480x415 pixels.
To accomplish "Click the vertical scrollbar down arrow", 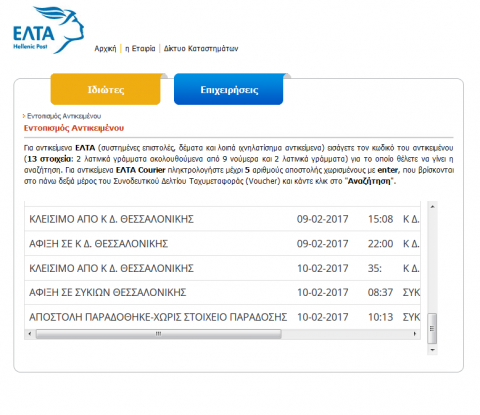I will [432, 350].
